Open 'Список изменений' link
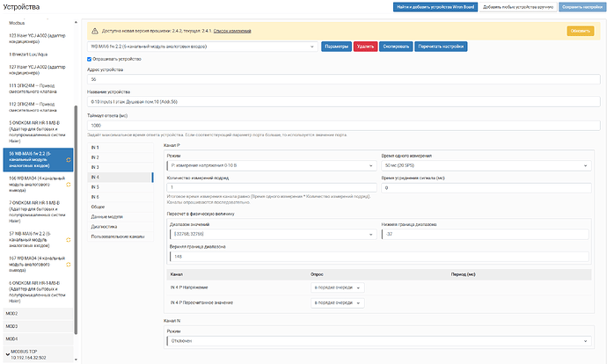607x364 pixels. coord(232,31)
